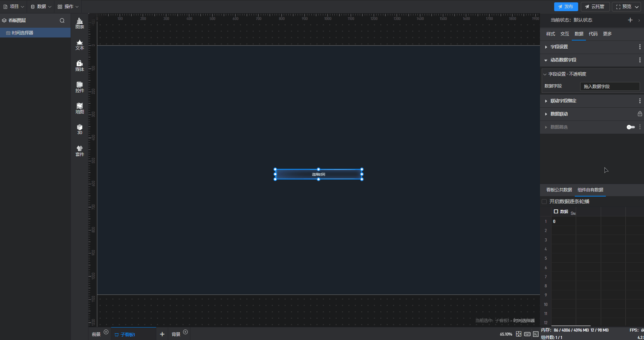The width and height of the screenshot is (644, 340).
Task: Toggle the 数据筛选 switch
Action: coord(630,127)
